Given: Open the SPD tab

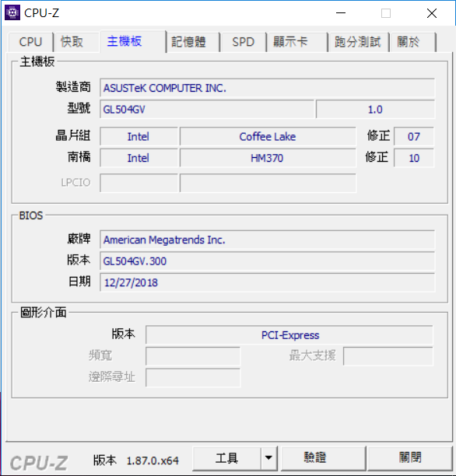Looking at the screenshot, I should click(243, 42).
